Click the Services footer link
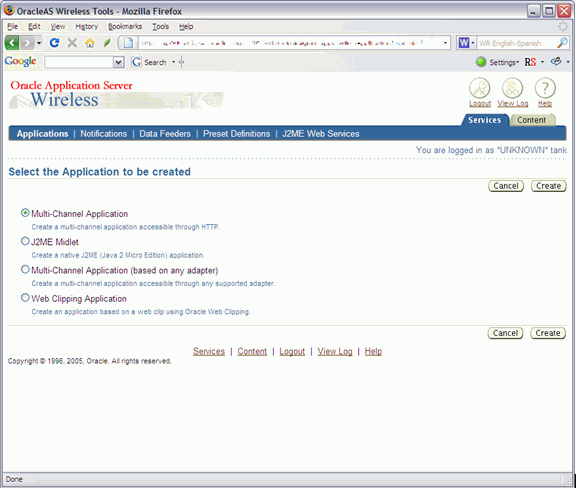576x488 pixels. (x=209, y=351)
